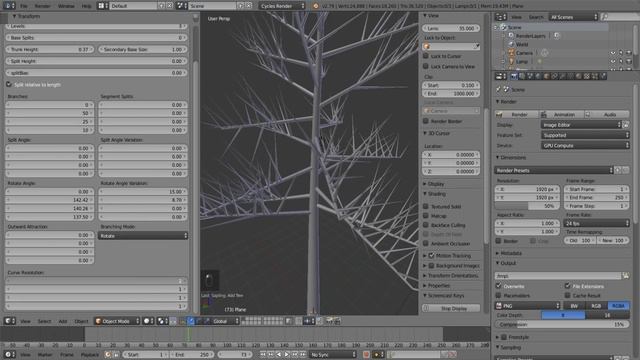Open the Object Mode dropdown
The width and height of the screenshot is (640, 360).
click(117, 321)
